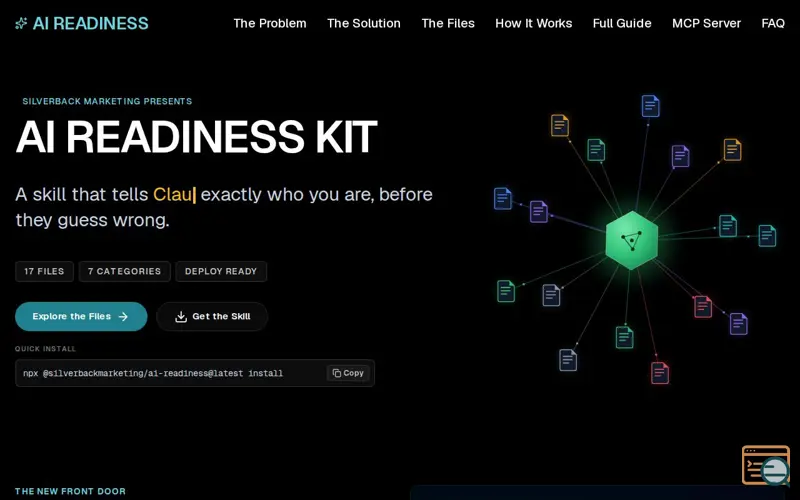
Task: Click the Get the Skill button
Action: (212, 316)
